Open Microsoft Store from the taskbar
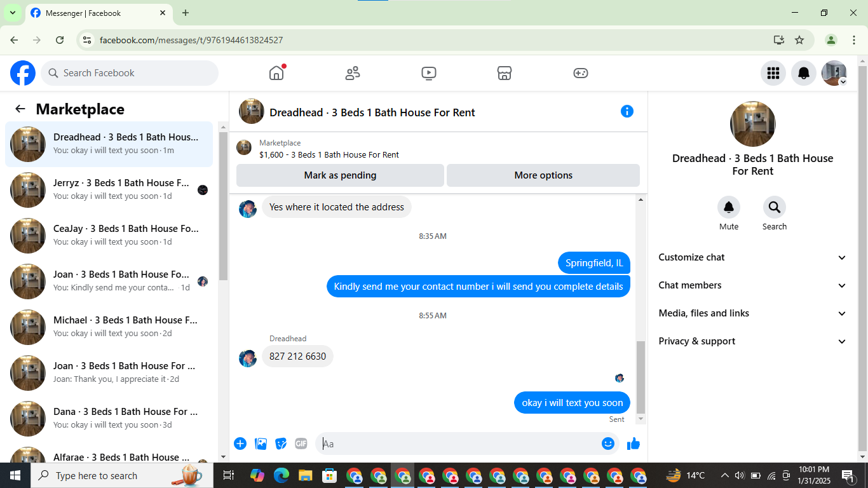The width and height of the screenshot is (868, 488). point(329,475)
